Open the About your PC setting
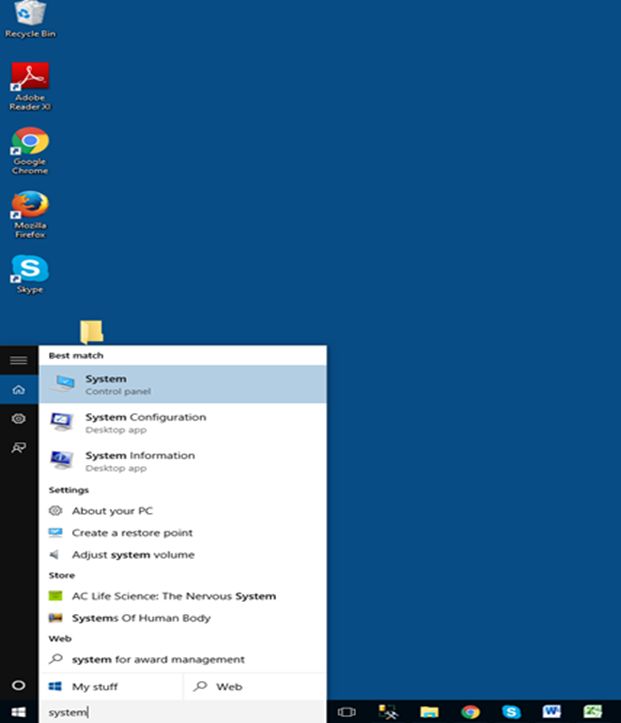Image resolution: width=621 pixels, height=723 pixels. pyautogui.click(x=183, y=511)
